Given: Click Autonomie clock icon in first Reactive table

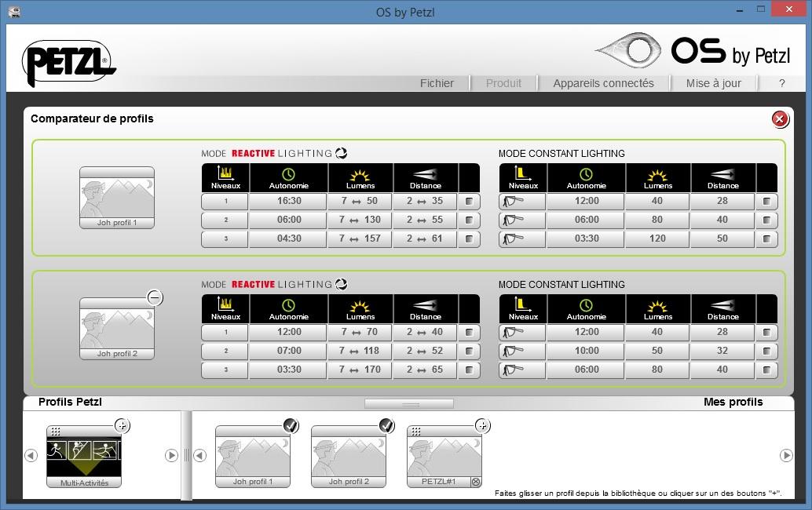Looking at the screenshot, I should click(x=287, y=174).
